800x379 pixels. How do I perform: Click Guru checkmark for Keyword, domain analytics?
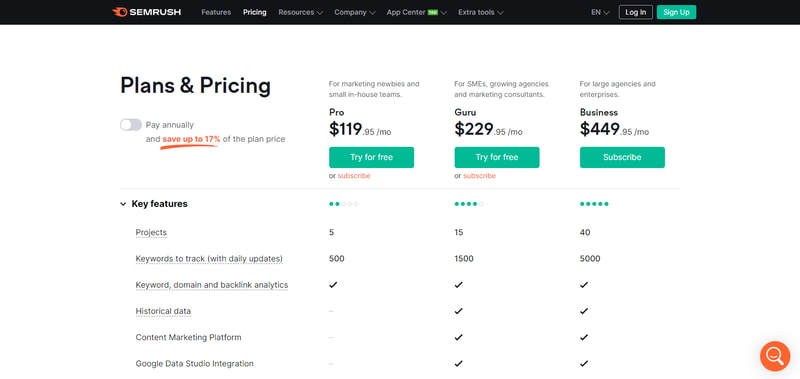[x=458, y=285]
